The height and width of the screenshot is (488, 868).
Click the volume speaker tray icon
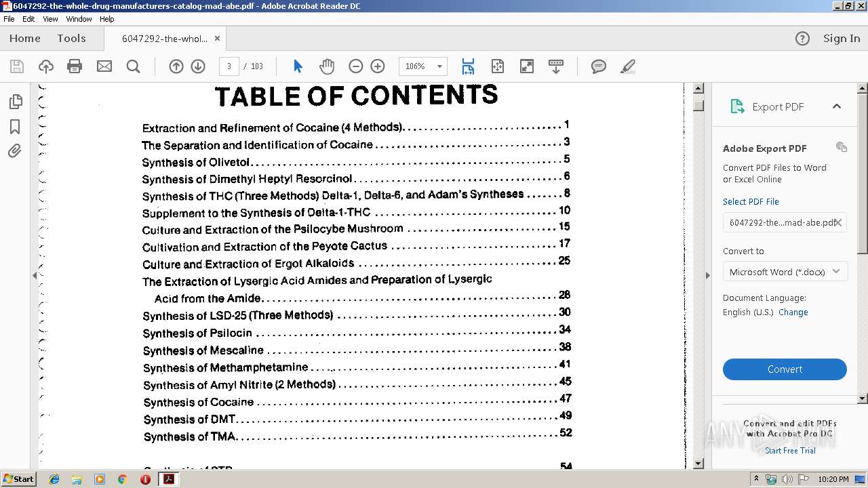787,479
